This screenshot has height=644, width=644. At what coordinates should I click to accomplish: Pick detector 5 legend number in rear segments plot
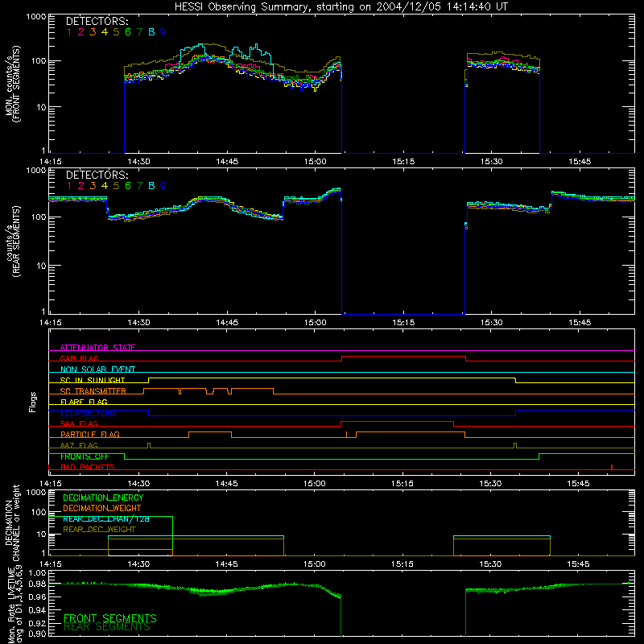[x=116, y=186]
